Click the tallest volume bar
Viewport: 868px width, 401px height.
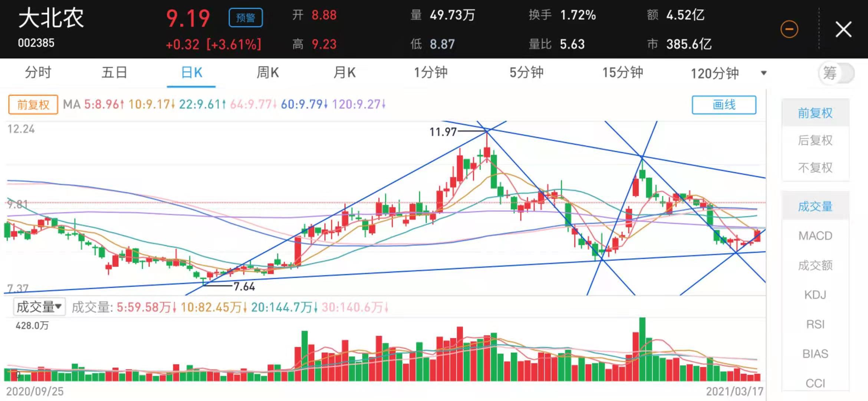(642, 349)
